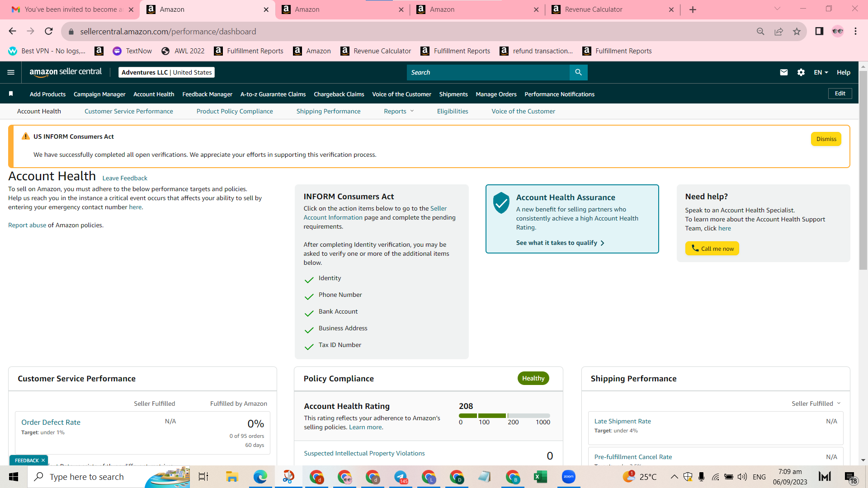Click the Call me now button
868x488 pixels.
pos(712,249)
